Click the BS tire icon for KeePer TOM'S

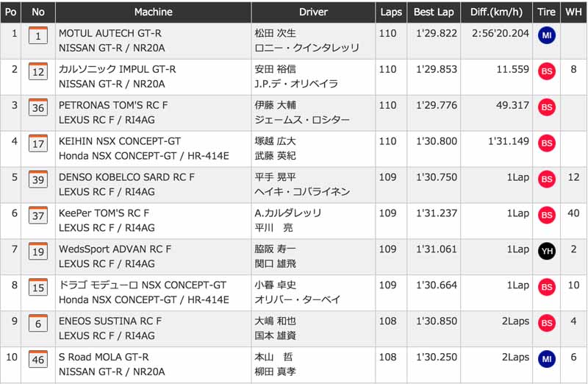tap(546, 215)
